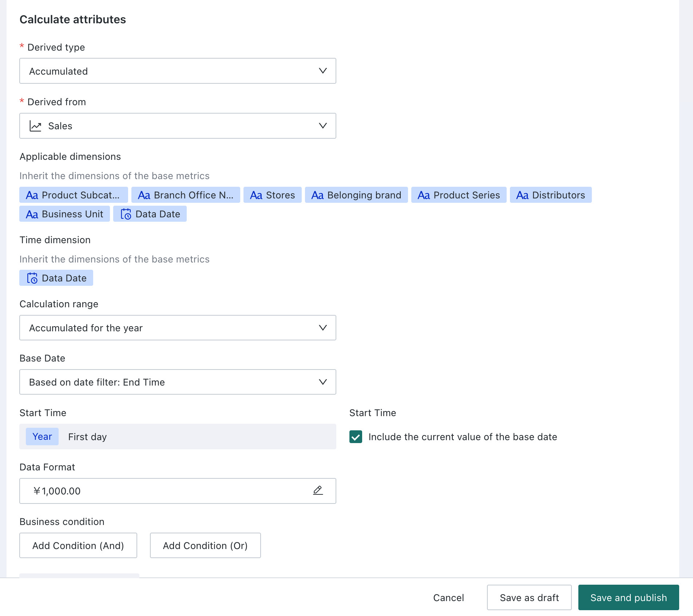Click the Start Time field showing First day
The image size is (693, 616).
pos(178,437)
